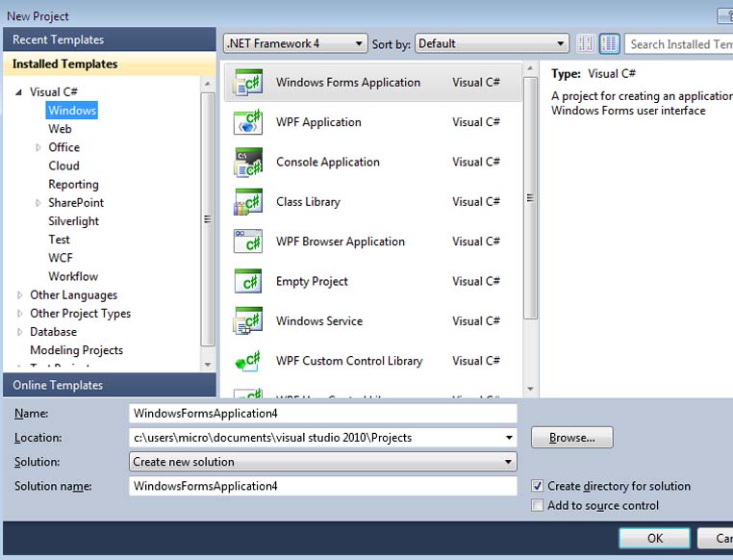The height and width of the screenshot is (560, 733).
Task: Select the Empty Project template icon
Action: pyautogui.click(x=248, y=281)
